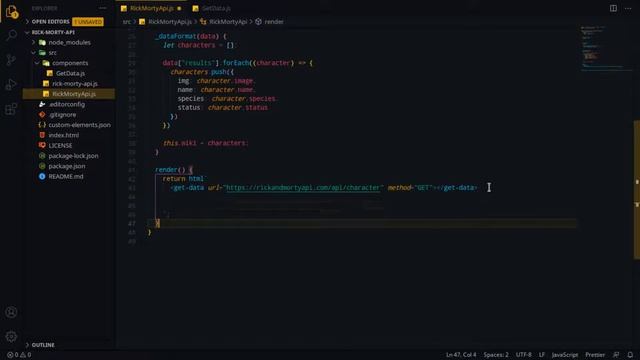Click the unsaved badge in Open Editors

click(x=88, y=22)
